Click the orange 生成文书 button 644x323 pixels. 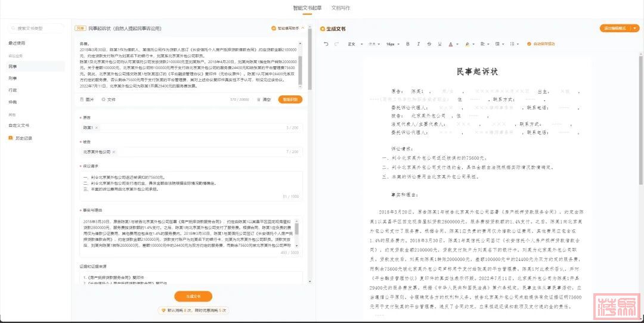tap(193, 296)
